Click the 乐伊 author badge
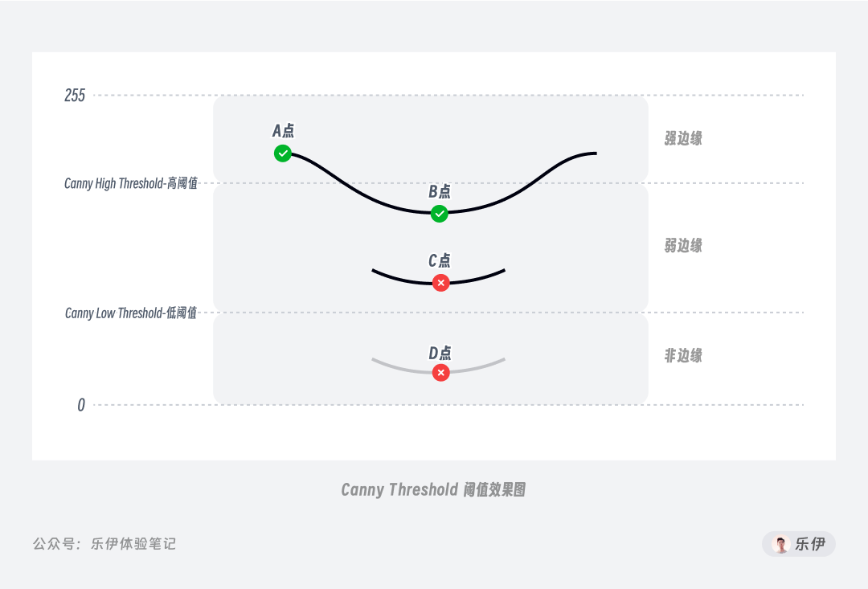Screen dimensions: 868x589 [799, 544]
